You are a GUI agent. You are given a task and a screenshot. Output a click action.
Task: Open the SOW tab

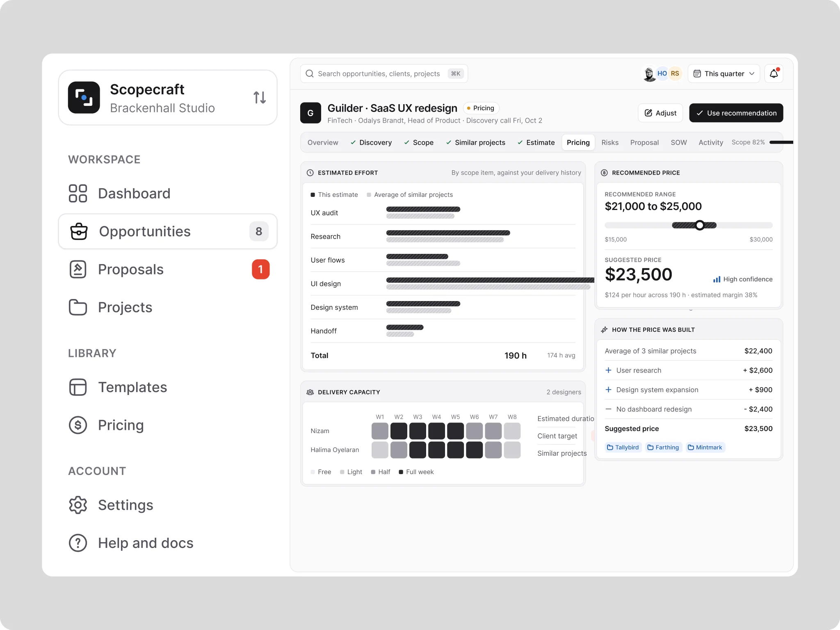point(679,142)
